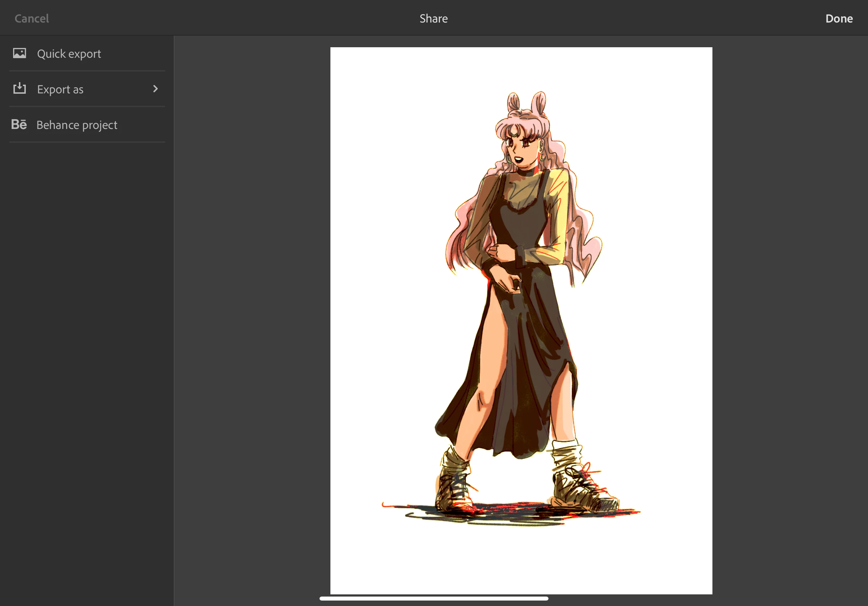Viewport: 868px width, 606px height.
Task: Select the Quick export menu label
Action: (x=69, y=54)
